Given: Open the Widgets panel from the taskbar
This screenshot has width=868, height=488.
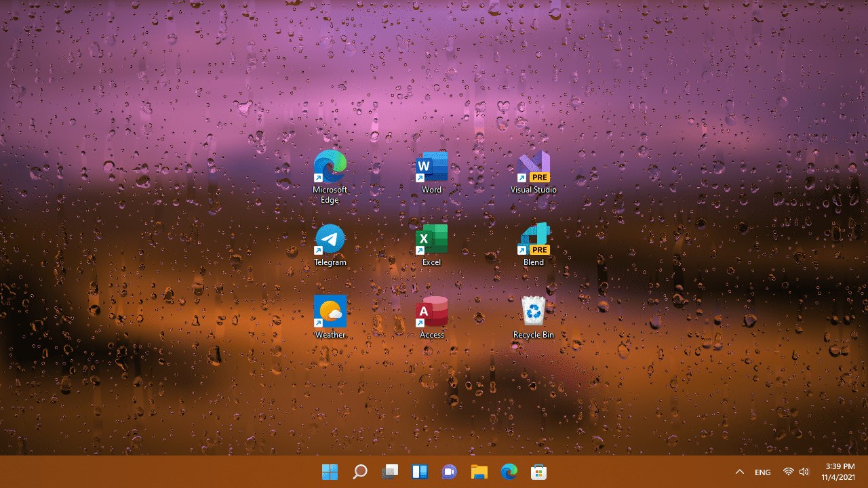Looking at the screenshot, I should [420, 472].
